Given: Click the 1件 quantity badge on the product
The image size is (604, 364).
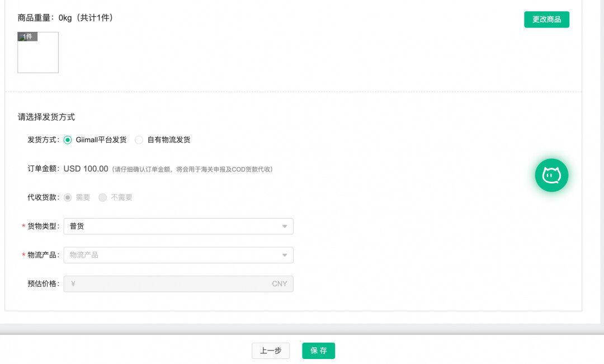Looking at the screenshot, I should [27, 37].
